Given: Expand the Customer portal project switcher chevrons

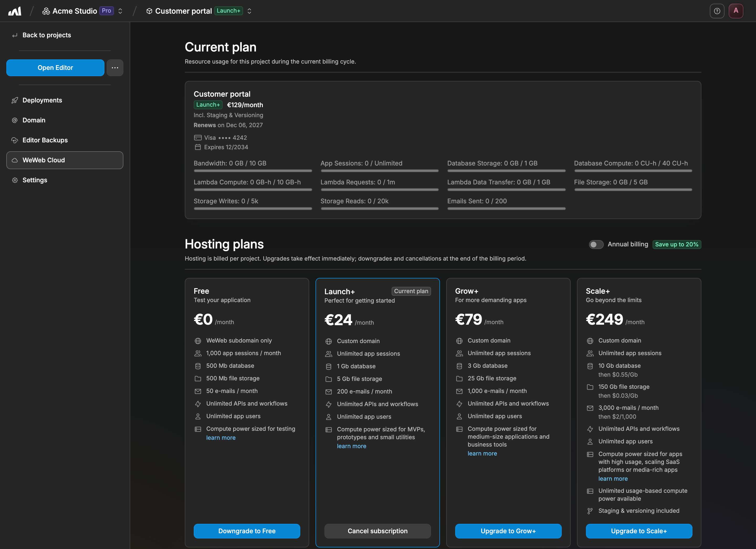Looking at the screenshot, I should point(249,11).
